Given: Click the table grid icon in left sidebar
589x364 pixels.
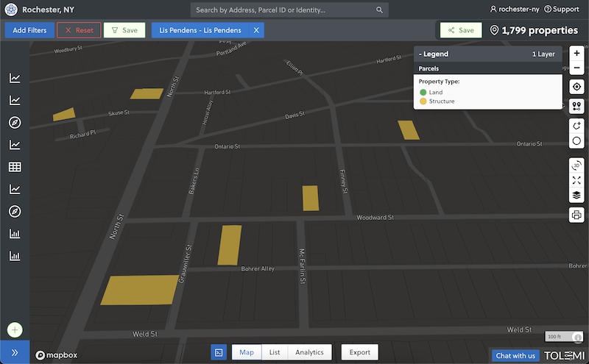Looking at the screenshot, I should (15, 167).
